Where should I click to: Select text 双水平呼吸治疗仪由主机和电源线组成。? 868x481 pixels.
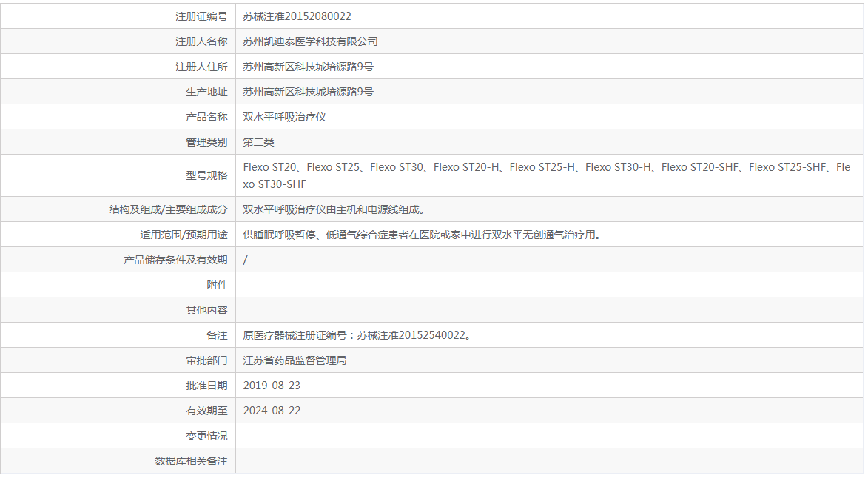point(334,209)
